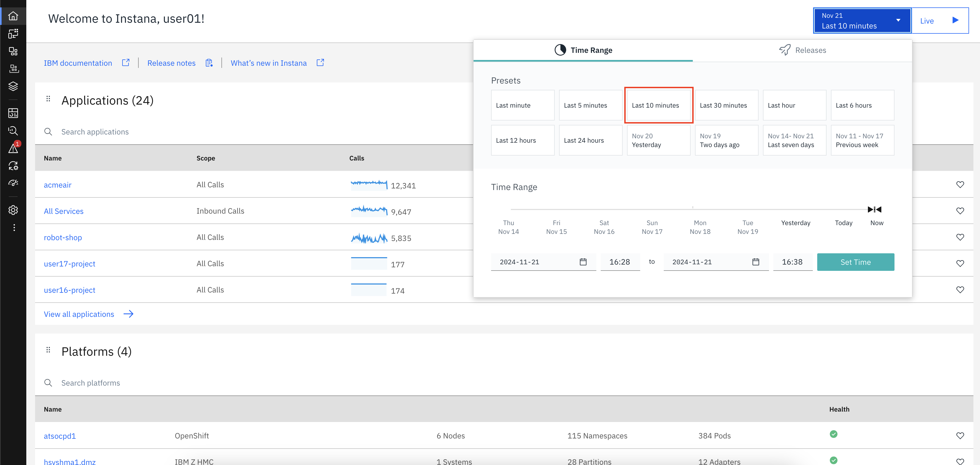Open the Websites & Mobile Apps sidebar icon
The width and height of the screenshot is (980, 465).
click(13, 34)
